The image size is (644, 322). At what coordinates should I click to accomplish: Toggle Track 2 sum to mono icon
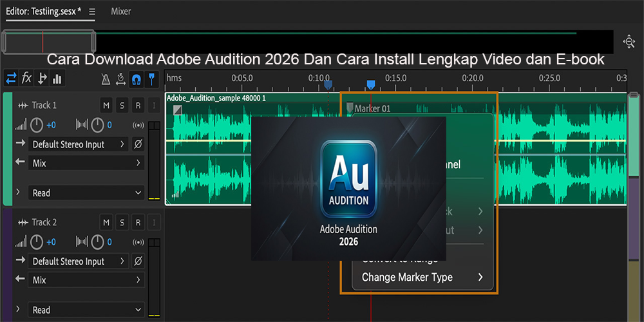(138, 242)
